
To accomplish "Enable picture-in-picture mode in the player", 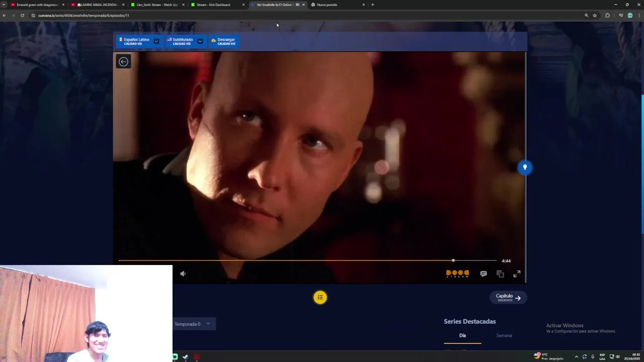I will click(x=500, y=274).
